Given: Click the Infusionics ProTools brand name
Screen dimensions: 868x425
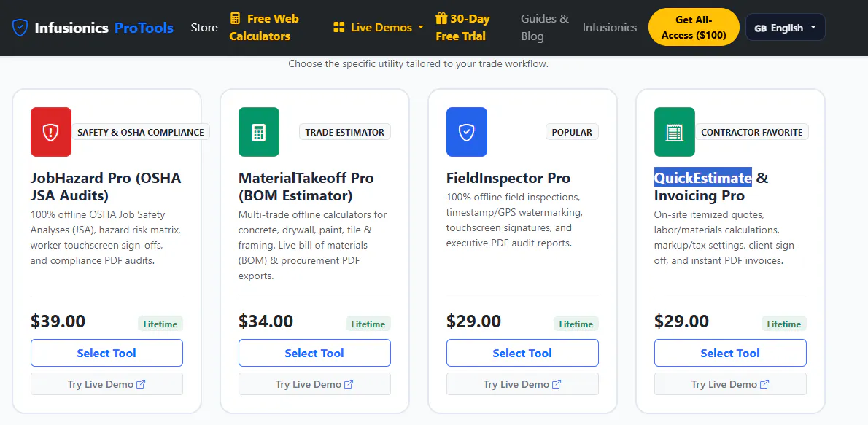Looking at the screenshot, I should [x=104, y=27].
